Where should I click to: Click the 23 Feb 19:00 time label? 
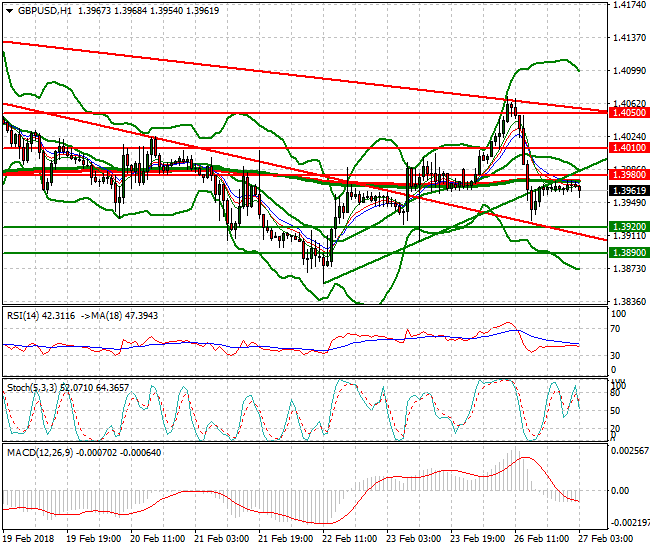478,539
